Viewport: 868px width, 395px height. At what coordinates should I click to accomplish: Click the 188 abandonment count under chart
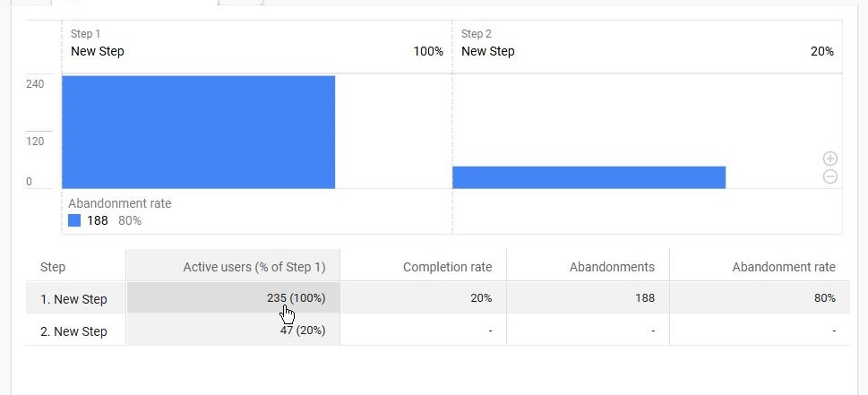[x=98, y=220]
